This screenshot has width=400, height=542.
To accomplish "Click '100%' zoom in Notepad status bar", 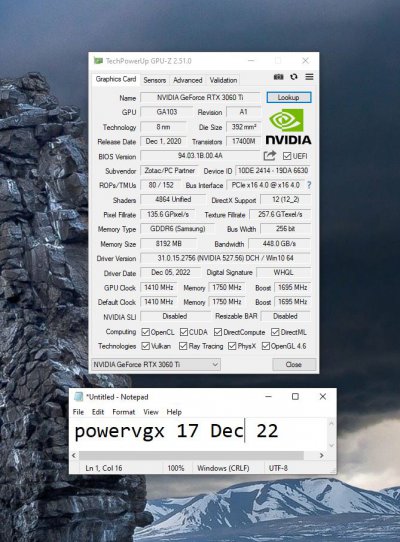I will pos(176,468).
